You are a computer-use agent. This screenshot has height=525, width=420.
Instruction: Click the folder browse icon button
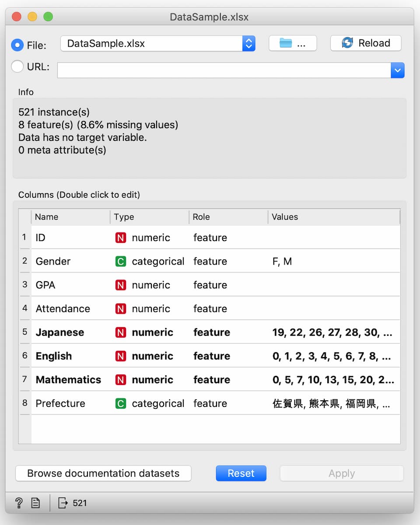click(x=293, y=43)
